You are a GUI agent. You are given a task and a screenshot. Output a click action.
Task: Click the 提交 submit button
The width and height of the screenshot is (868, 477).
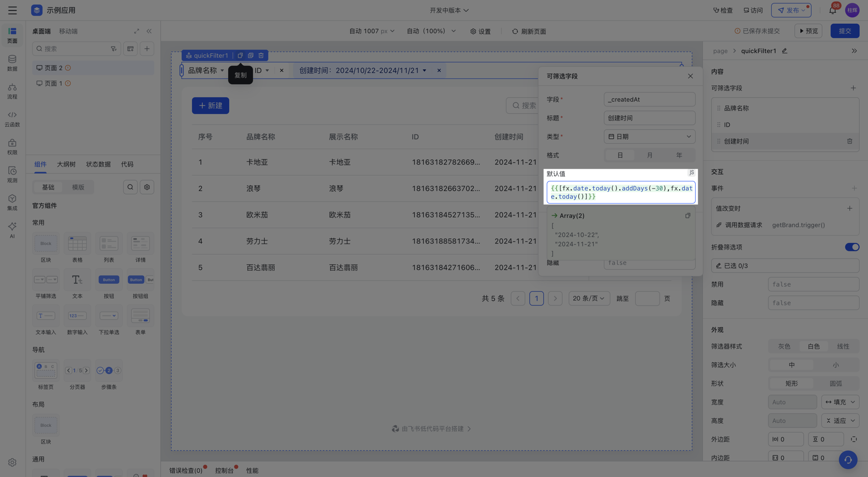(845, 31)
